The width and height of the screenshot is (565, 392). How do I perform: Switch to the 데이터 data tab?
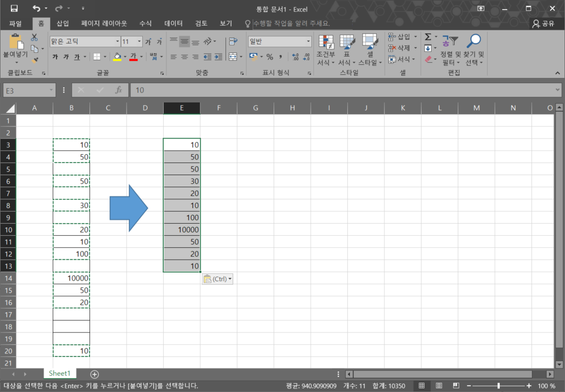coord(173,24)
